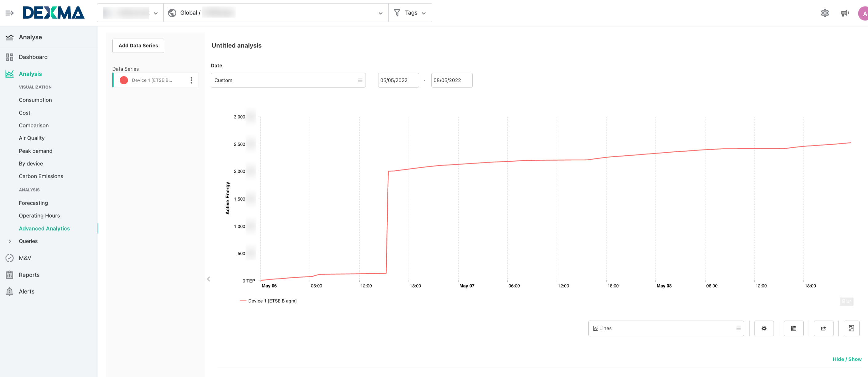Open Peak demand view
The width and height of the screenshot is (868, 377).
35,151
